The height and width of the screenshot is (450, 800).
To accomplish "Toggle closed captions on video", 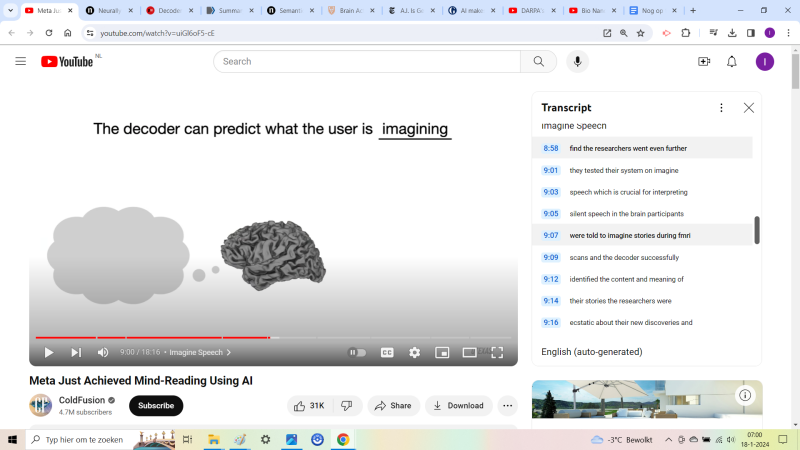I will pos(387,352).
